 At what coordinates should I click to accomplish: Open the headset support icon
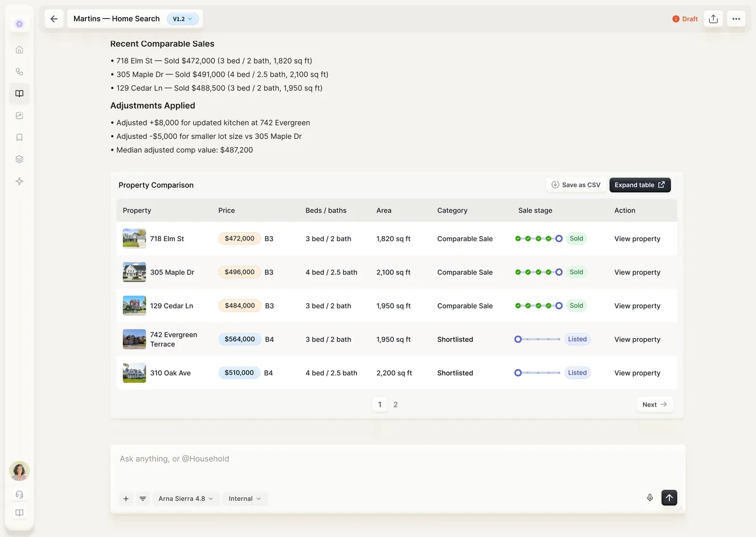click(19, 494)
